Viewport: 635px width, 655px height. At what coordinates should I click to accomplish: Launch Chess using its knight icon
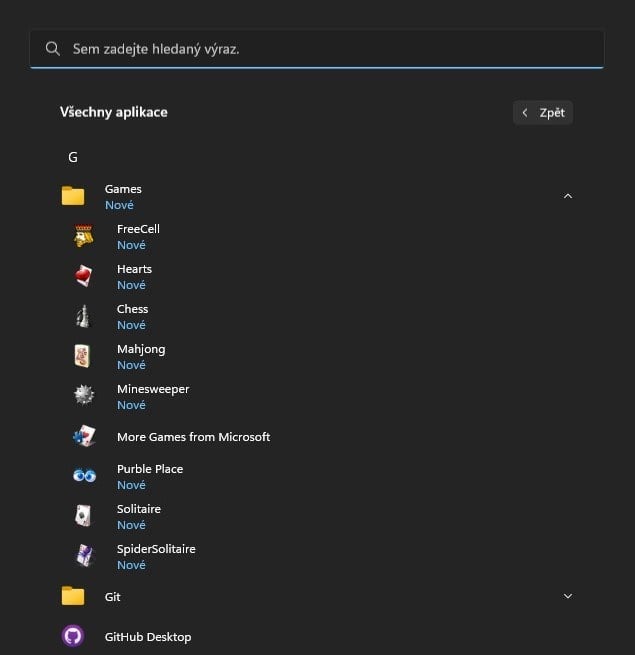84,316
